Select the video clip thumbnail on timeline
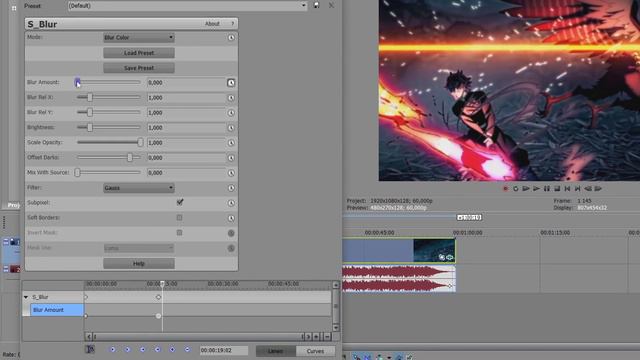The width and height of the screenshot is (640, 360). click(434, 250)
